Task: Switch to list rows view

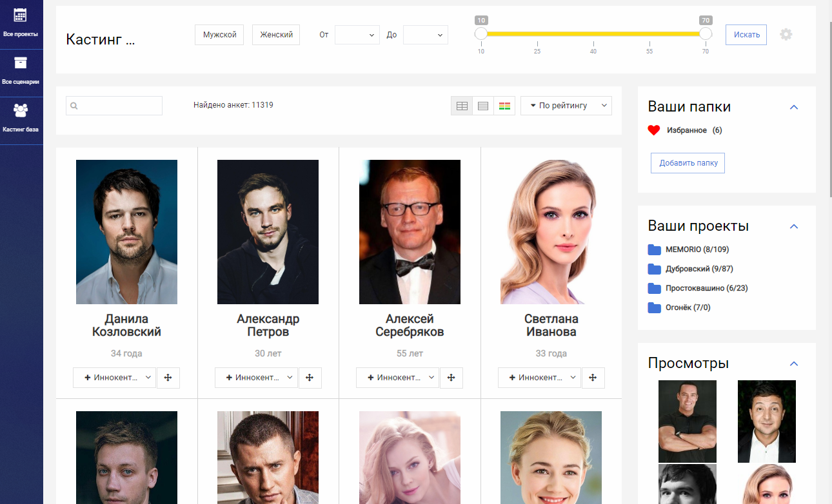Action: 483,106
